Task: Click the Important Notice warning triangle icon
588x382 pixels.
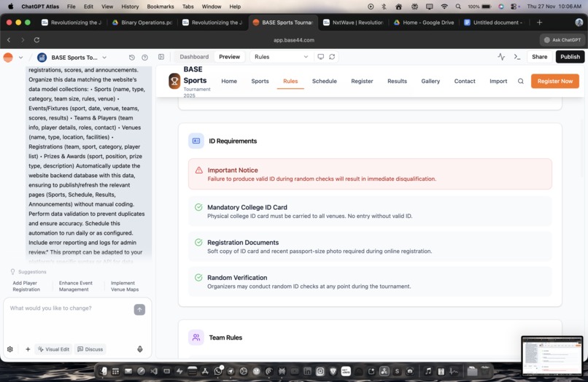Action: 199,170
